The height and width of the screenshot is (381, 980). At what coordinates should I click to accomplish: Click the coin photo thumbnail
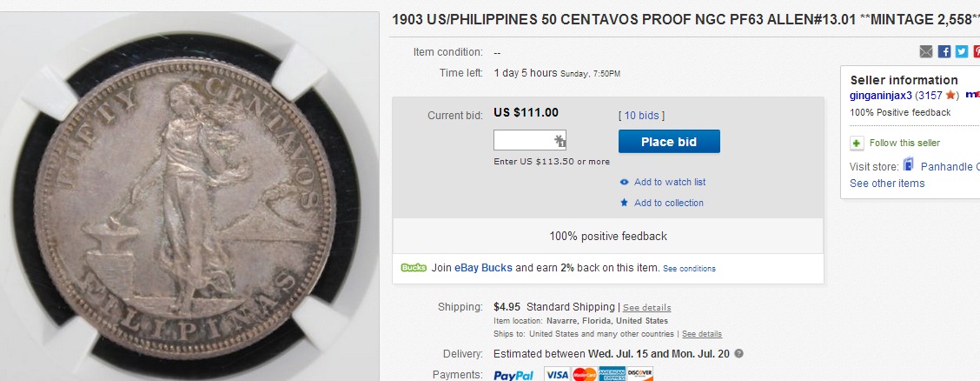(189, 197)
